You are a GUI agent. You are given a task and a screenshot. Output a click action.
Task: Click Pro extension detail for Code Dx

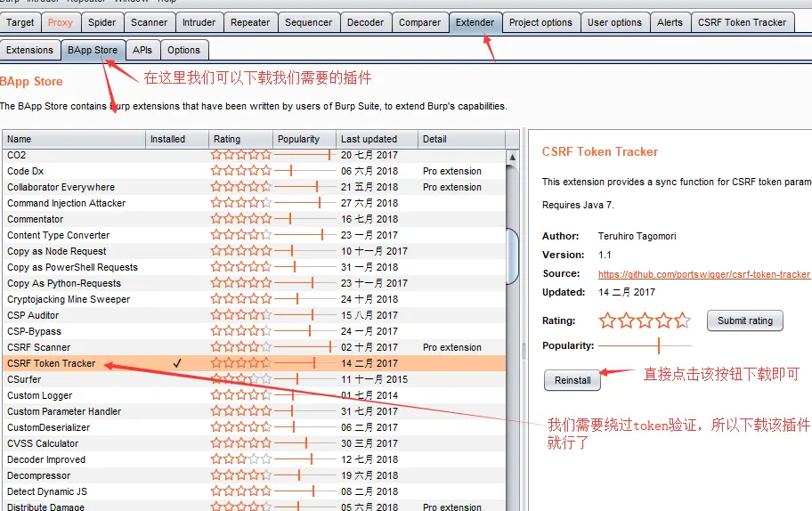[452, 171]
